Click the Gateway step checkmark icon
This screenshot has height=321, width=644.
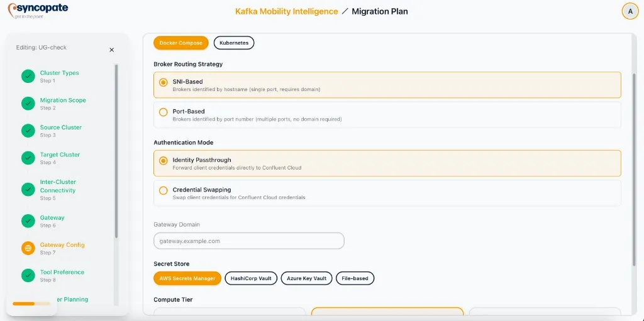[x=28, y=221]
